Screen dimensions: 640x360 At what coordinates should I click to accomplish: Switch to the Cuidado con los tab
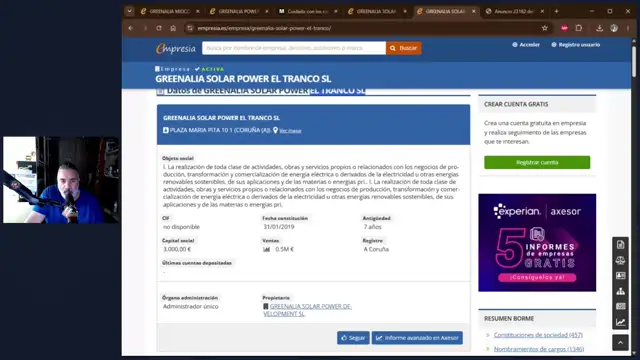coord(307,11)
